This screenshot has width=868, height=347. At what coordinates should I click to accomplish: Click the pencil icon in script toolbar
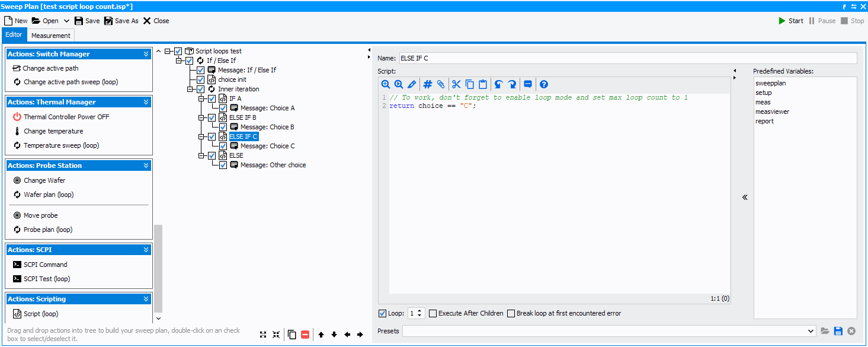point(412,84)
